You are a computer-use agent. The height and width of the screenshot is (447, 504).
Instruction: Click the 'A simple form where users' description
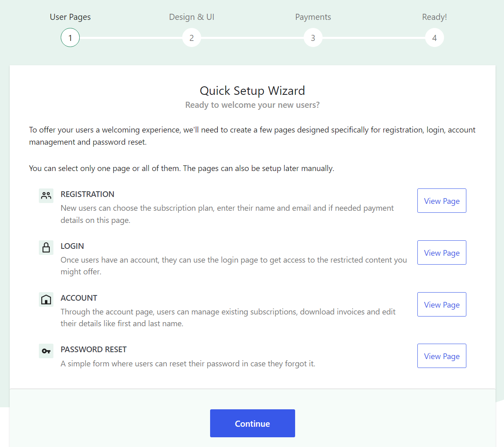point(188,364)
